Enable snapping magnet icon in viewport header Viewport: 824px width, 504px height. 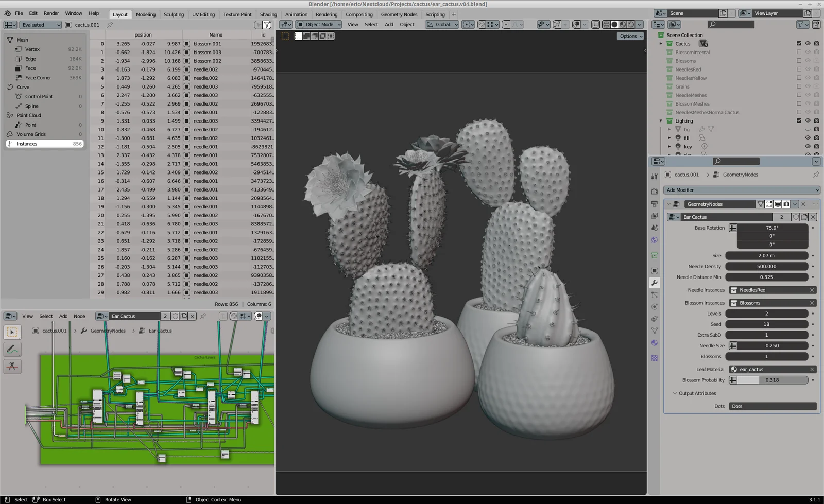pyautogui.click(x=482, y=24)
